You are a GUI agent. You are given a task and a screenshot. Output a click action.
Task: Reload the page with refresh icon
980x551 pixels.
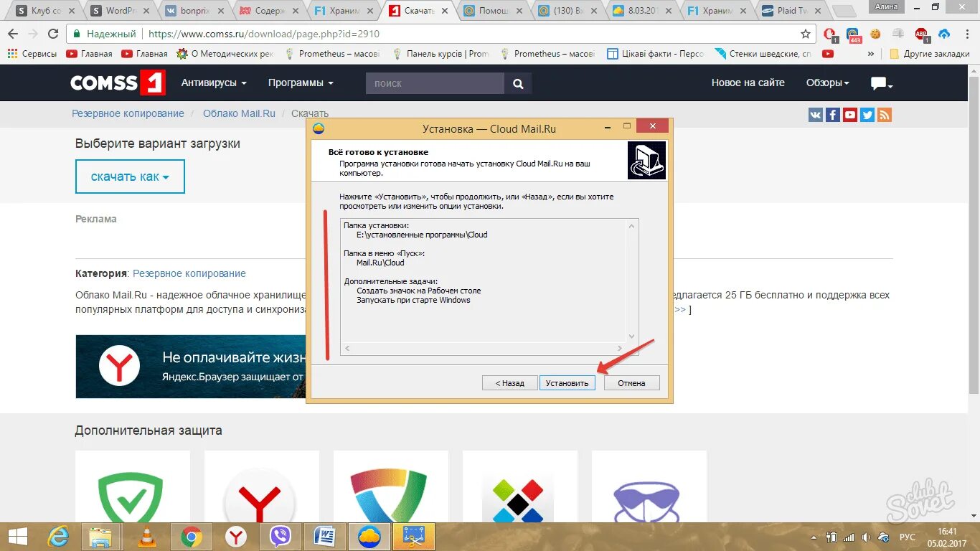click(53, 34)
